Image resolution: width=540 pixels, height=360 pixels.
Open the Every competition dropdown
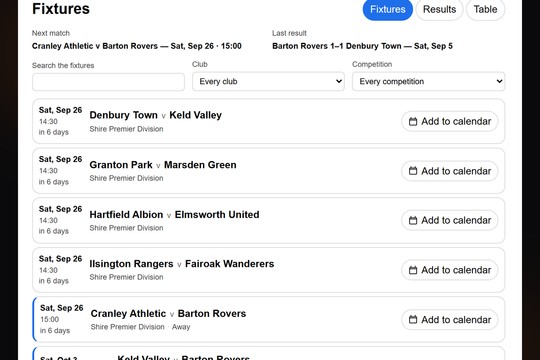[428, 82]
